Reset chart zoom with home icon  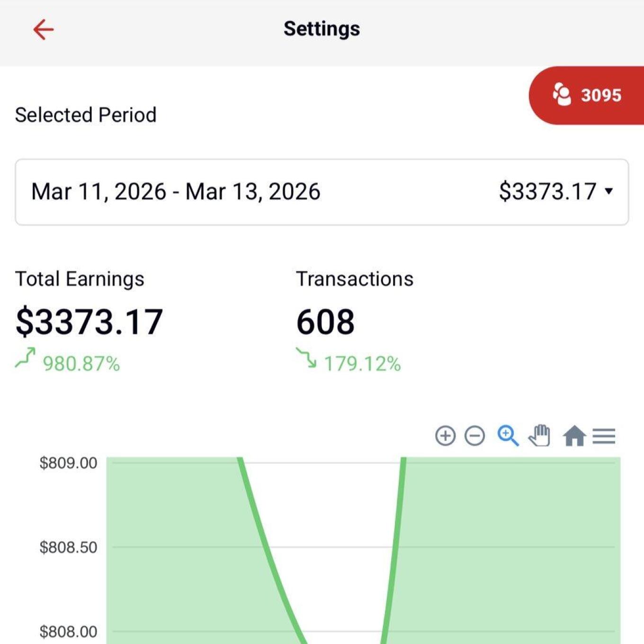574,436
